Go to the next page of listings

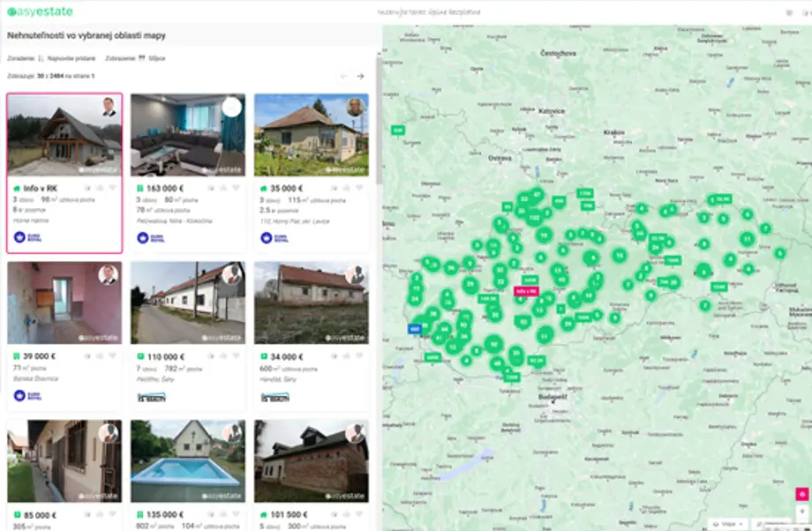(x=360, y=76)
